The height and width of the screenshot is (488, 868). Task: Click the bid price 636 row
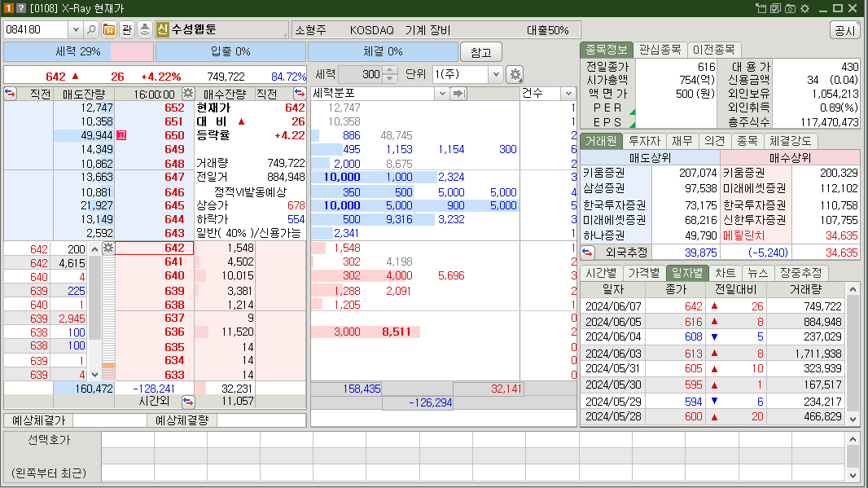pyautogui.click(x=155, y=332)
